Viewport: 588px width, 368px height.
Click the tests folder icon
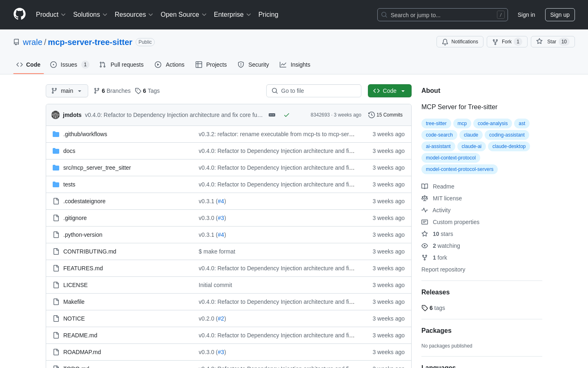coord(56,184)
